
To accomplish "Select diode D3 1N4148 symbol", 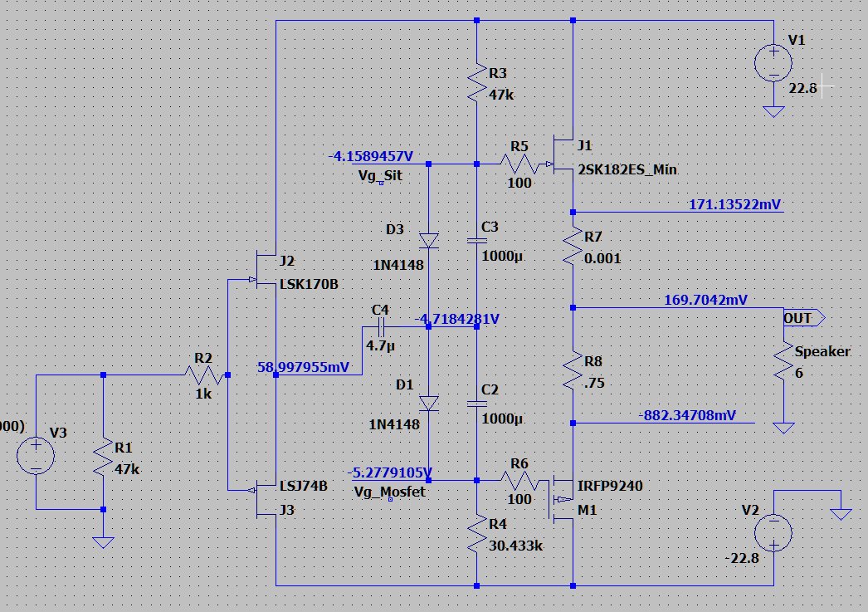I will [428, 241].
